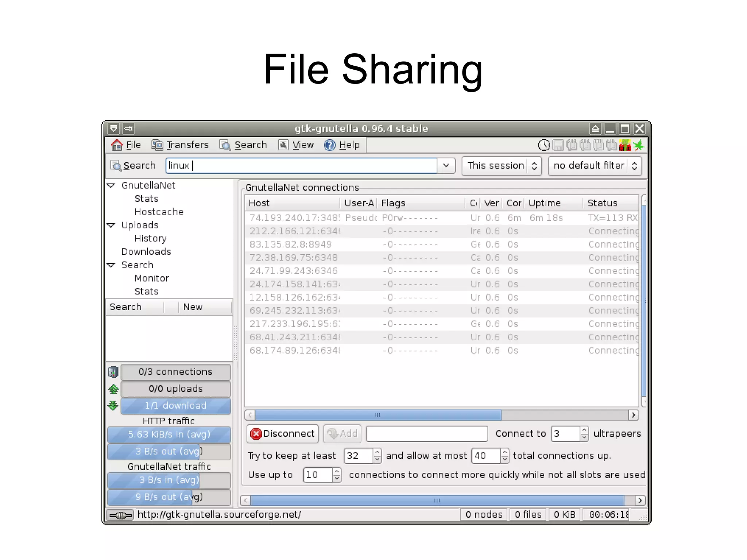Click the connections list horizontal scrollbar thumb
Image resolution: width=747 pixels, height=560 pixels.
tap(378, 415)
